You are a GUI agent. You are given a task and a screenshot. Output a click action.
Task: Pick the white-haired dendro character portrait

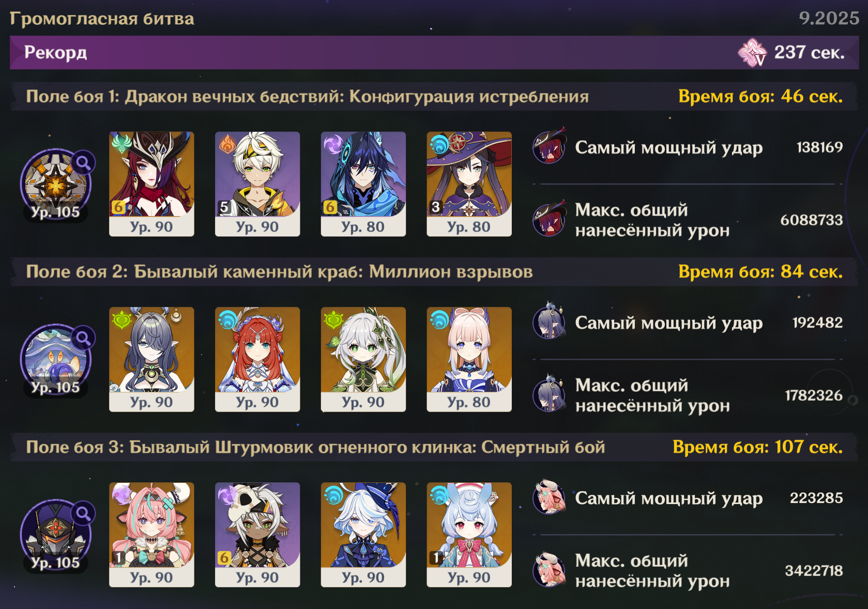click(363, 359)
